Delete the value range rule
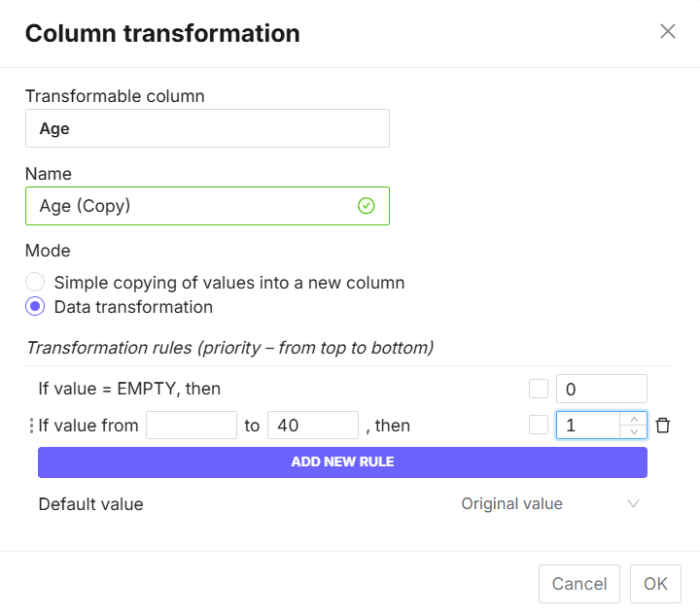Image resolution: width=700 pixels, height=615 pixels. tap(663, 426)
